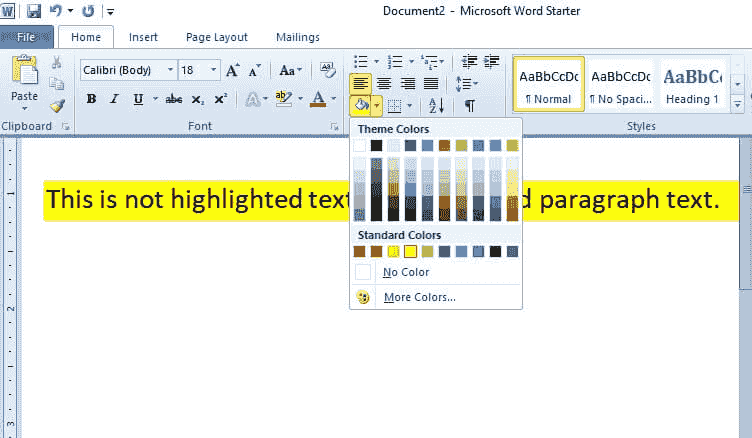The image size is (752, 438).
Task: Expand the Styles gallery More arrow
Action: pyautogui.click(x=738, y=104)
